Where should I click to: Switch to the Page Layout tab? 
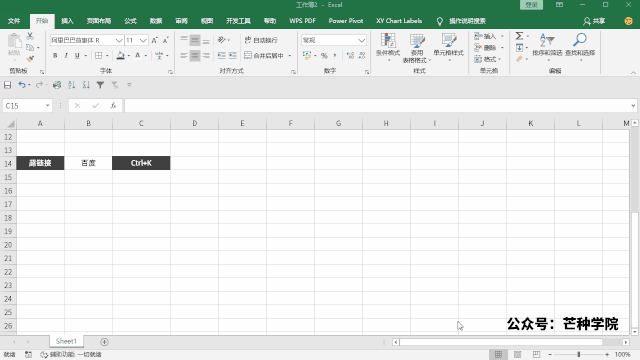(99, 21)
